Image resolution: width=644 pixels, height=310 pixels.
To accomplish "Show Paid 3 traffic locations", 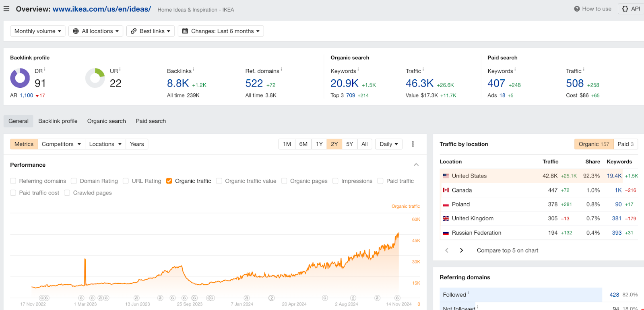I will coord(626,144).
